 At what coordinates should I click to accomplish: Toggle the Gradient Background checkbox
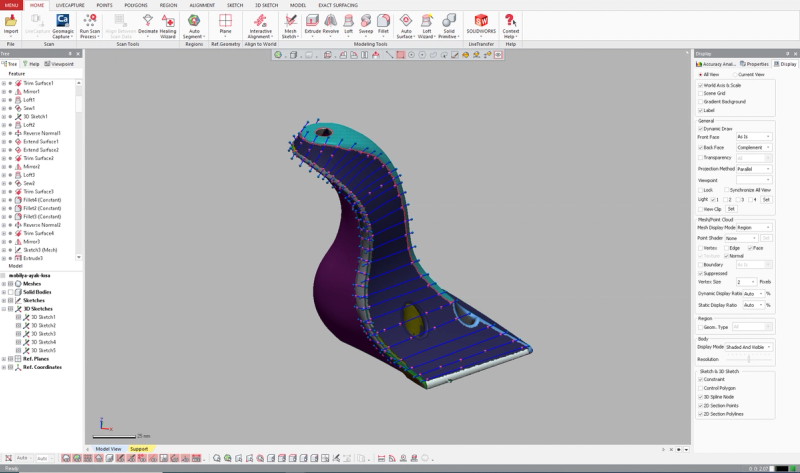click(x=701, y=102)
